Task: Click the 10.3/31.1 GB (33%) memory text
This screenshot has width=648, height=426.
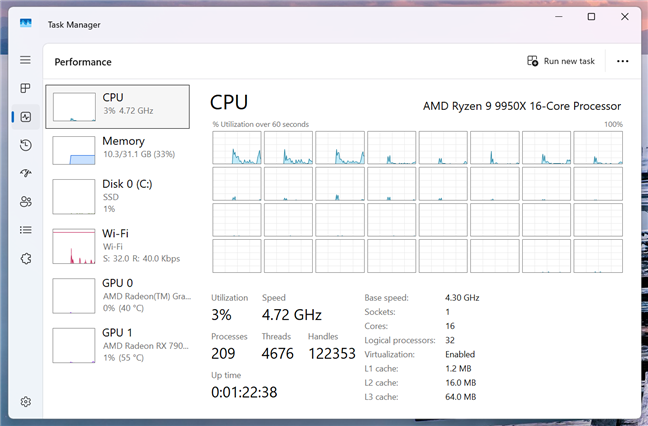Action: [x=139, y=154]
